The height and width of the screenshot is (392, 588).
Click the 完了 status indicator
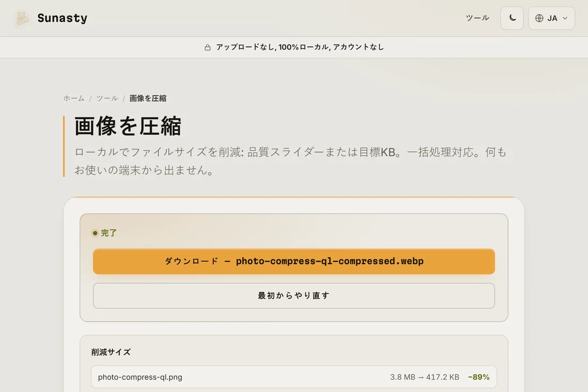click(x=105, y=233)
